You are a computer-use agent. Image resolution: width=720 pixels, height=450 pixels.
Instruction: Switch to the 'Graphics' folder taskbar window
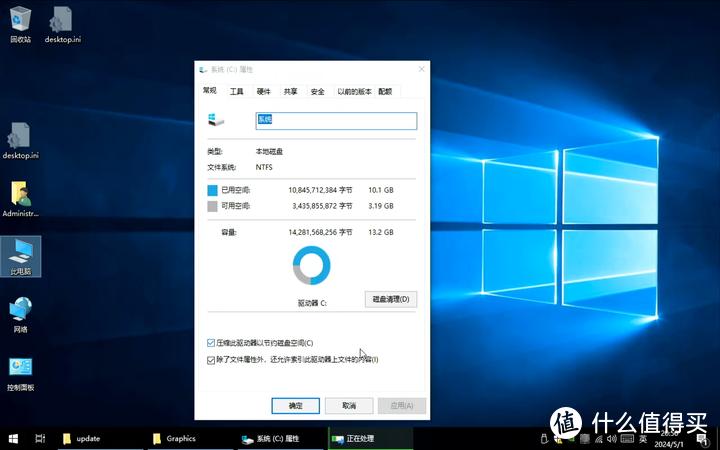[180, 438]
